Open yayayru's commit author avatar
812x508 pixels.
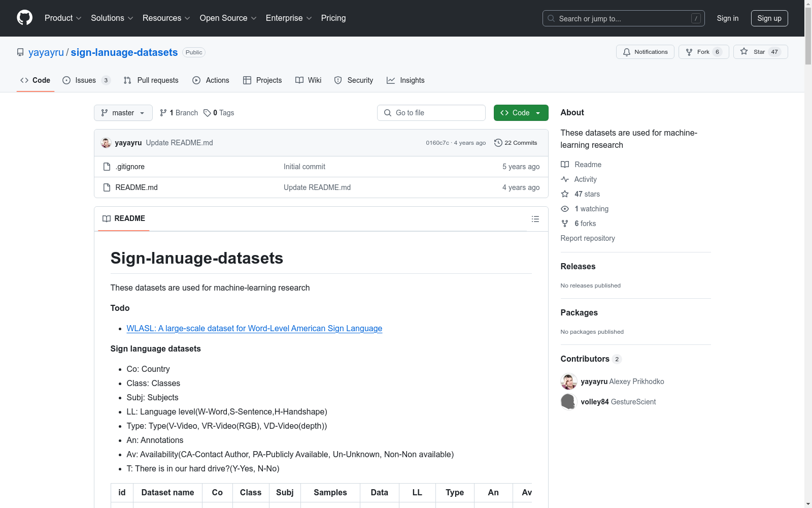(106, 143)
